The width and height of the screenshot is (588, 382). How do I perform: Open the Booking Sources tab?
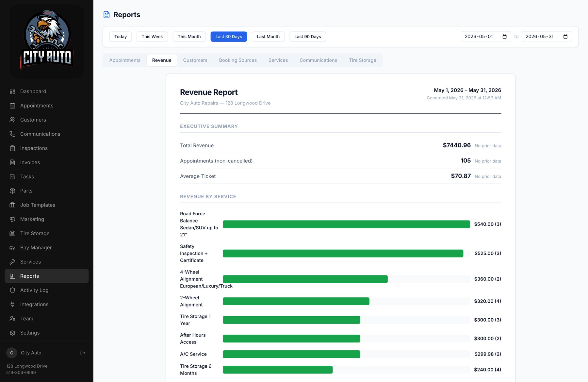238,60
